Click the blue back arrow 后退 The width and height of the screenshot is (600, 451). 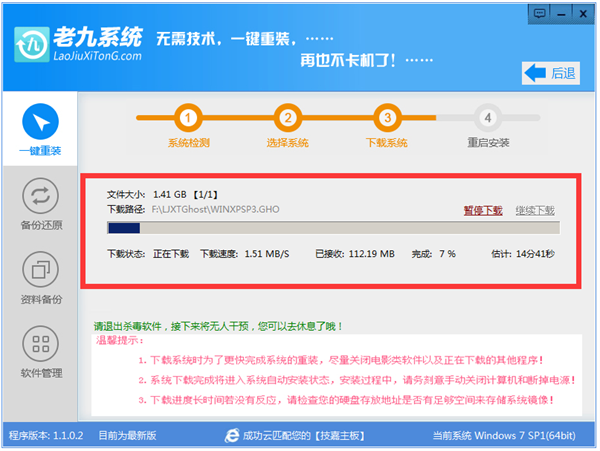[x=551, y=72]
